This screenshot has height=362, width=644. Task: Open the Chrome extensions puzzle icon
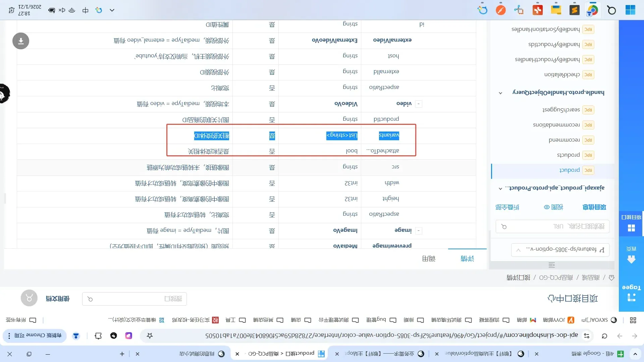(98, 336)
